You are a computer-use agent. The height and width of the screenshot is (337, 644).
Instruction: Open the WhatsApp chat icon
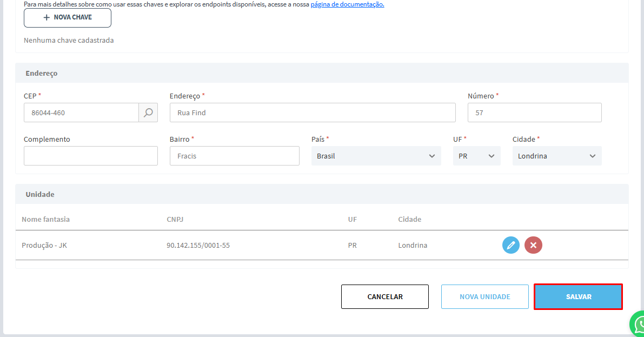coord(638,325)
